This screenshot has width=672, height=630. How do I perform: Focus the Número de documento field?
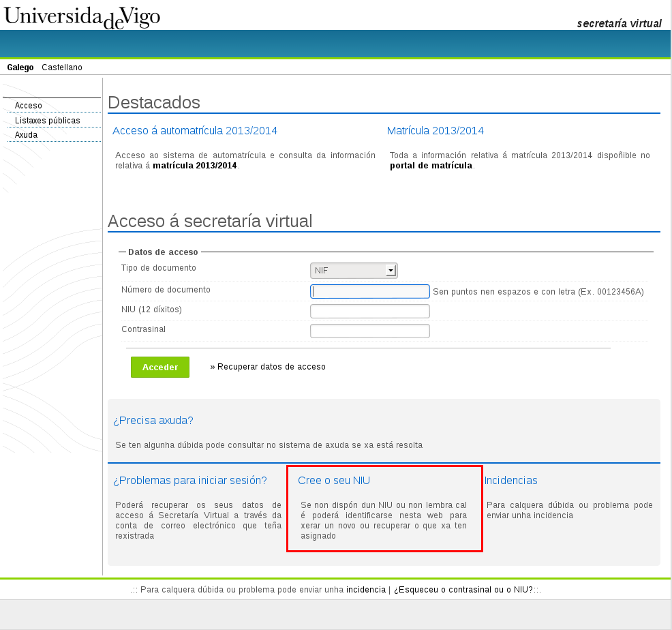[370, 292]
